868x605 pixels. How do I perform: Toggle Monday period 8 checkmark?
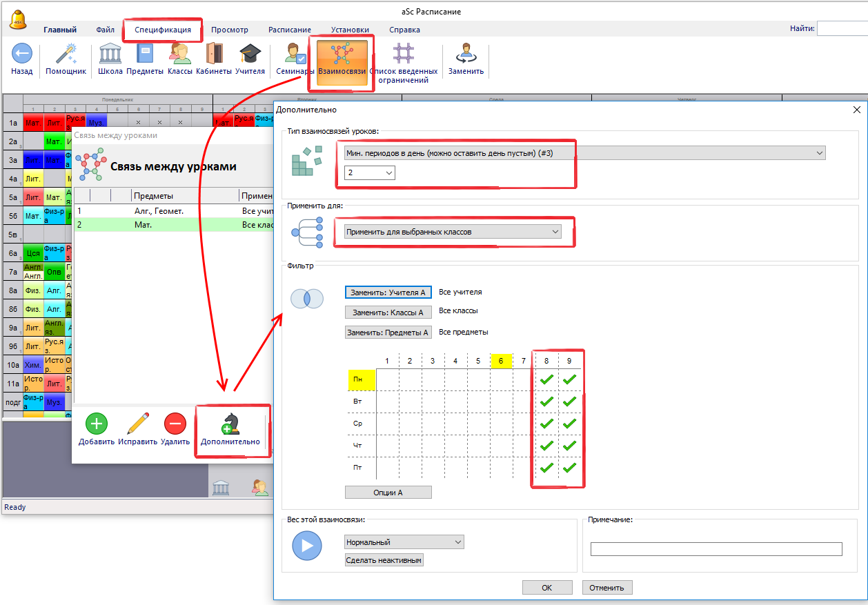pyautogui.click(x=546, y=379)
